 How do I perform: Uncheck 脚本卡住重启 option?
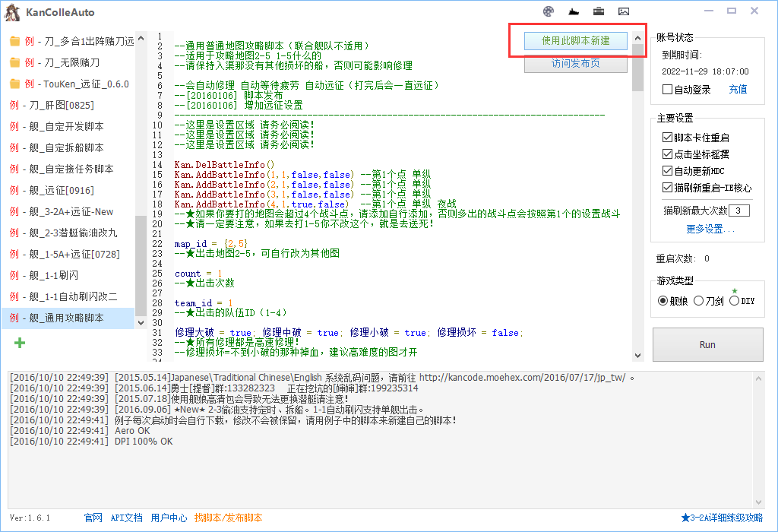[667, 138]
